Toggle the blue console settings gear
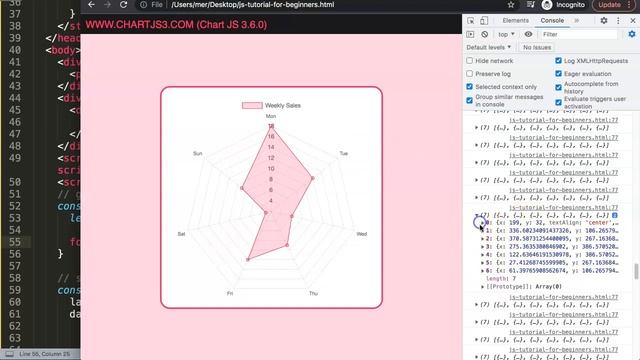 632,34
